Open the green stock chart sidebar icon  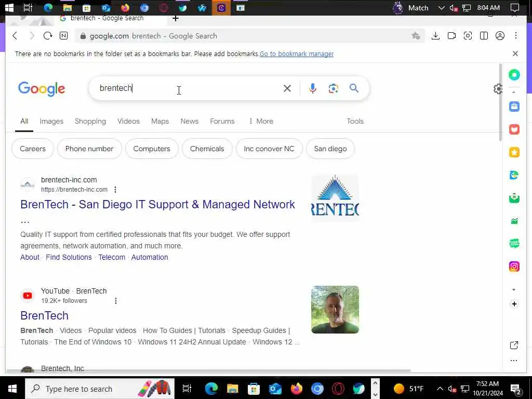point(514,221)
